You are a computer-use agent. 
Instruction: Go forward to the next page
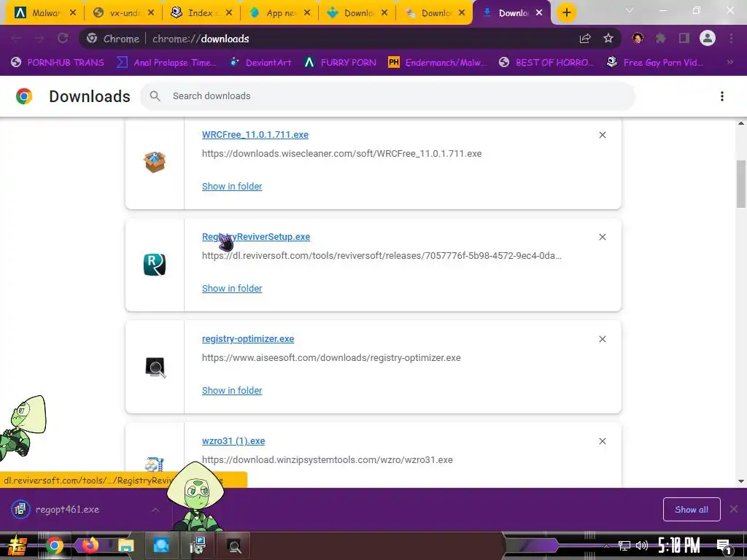tap(39, 39)
